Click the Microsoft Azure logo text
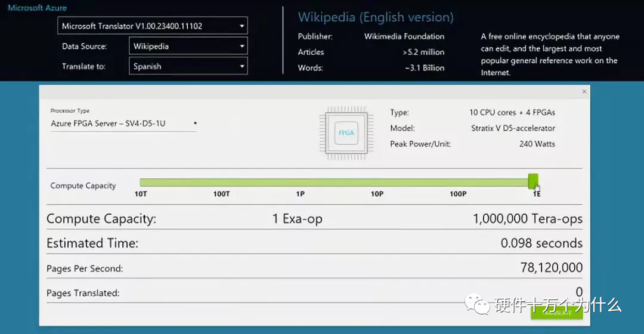Viewport: 644px width, 334px height. [37, 8]
